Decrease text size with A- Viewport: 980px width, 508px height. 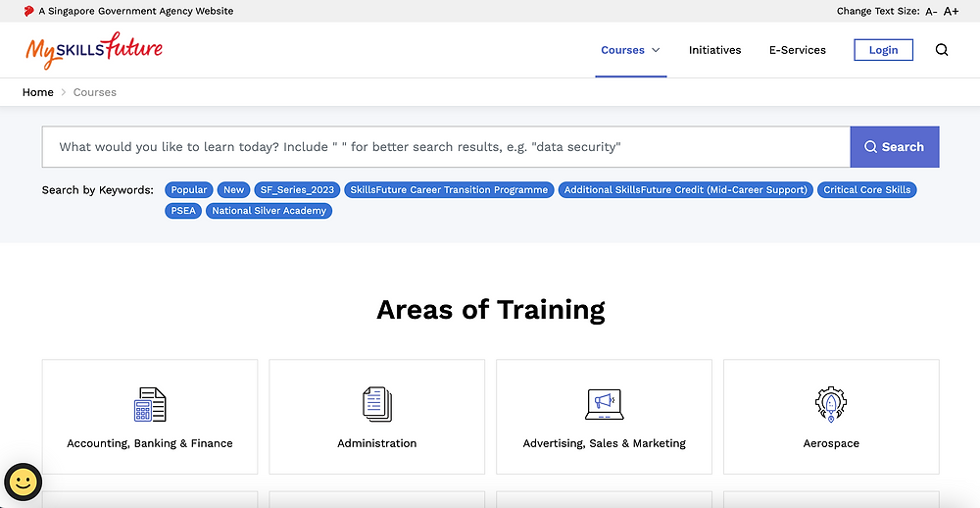(x=931, y=11)
